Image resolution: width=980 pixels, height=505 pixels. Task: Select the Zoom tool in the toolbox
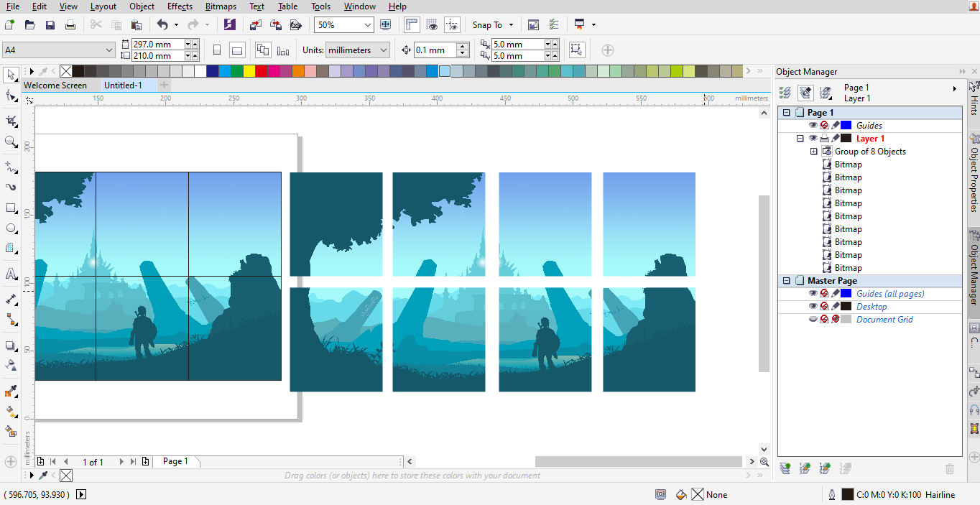point(11,142)
